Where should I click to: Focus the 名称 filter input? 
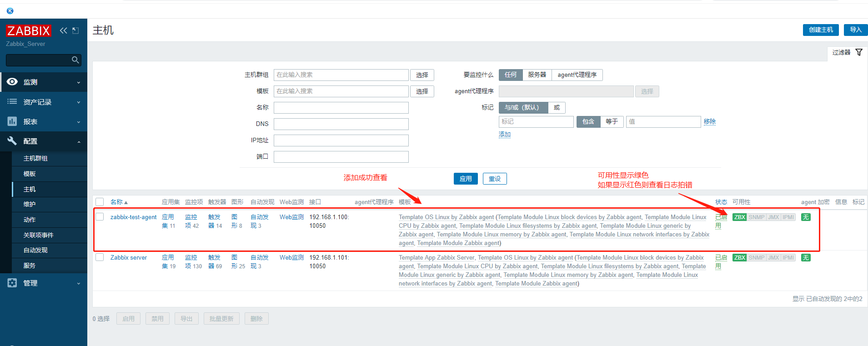point(341,108)
